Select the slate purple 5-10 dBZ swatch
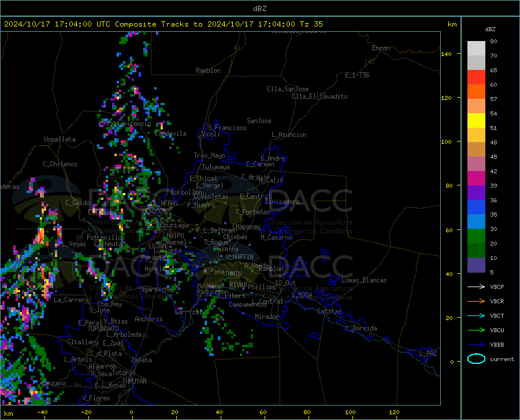 476,265
